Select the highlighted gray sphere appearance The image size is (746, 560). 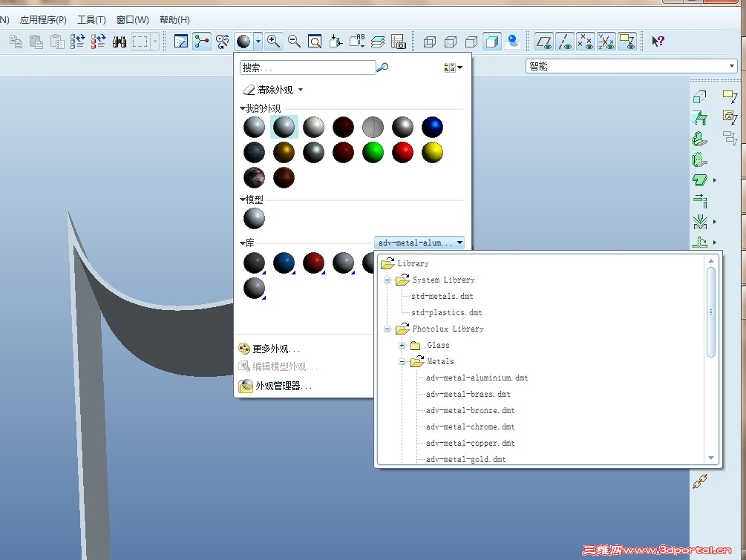[x=284, y=127]
